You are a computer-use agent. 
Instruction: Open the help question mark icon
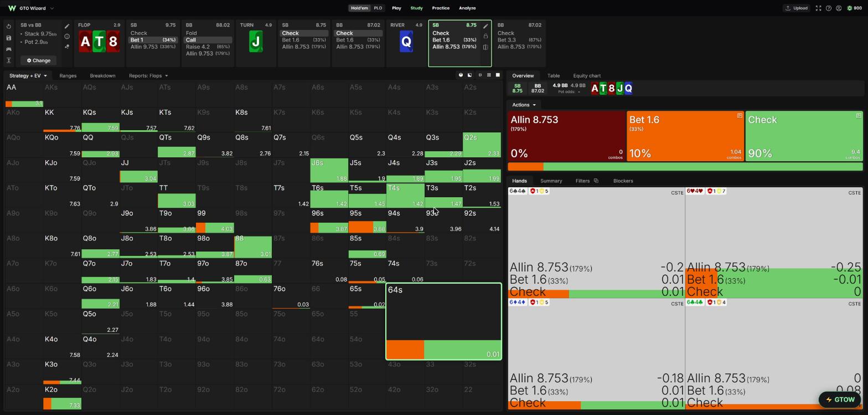point(829,8)
